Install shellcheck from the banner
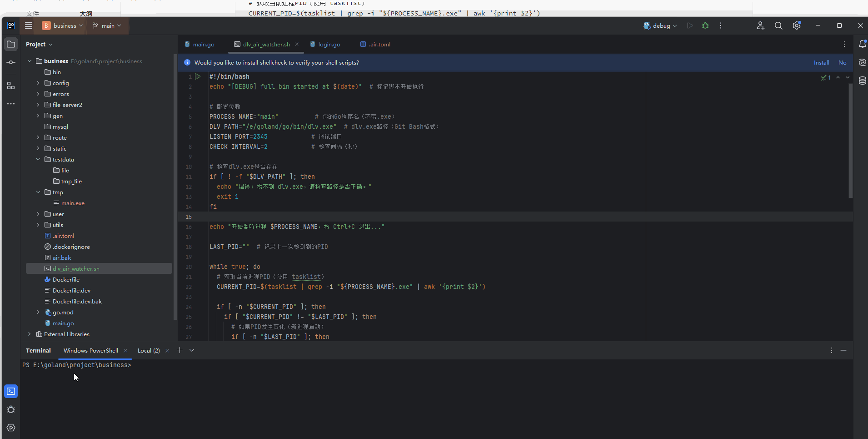868x439 pixels. pos(821,62)
